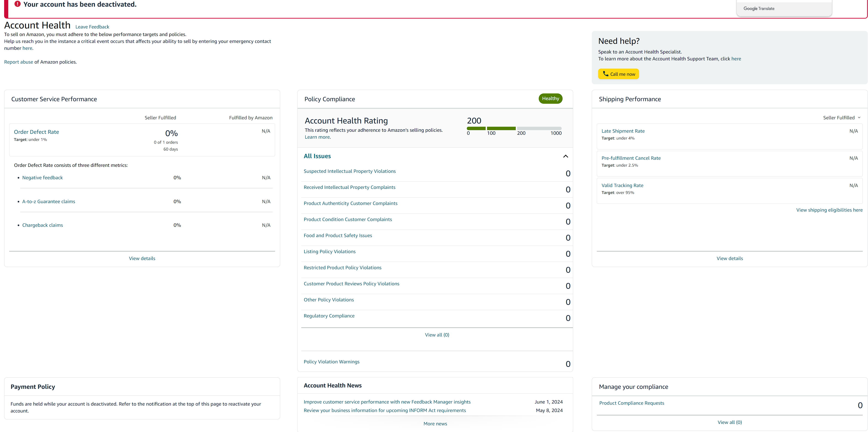Screen dimensions: 868x432
Task: Open Valid Tracking Rate metric
Action: coord(622,185)
